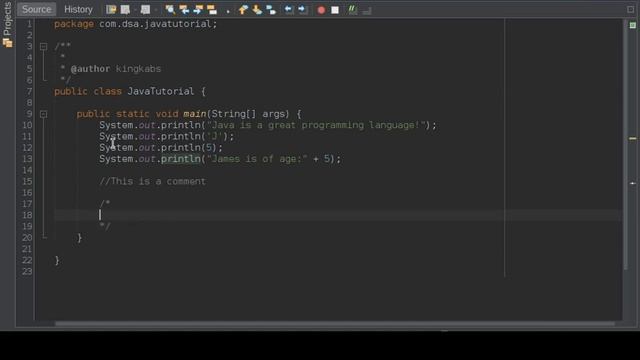Click the "James is of age:" string
This screenshot has height=360, width=640.
(257, 159)
